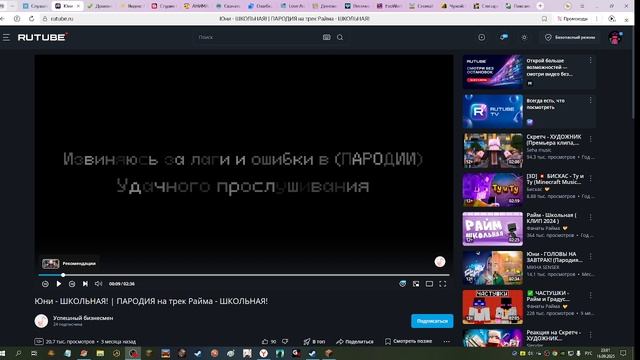
Task: Open 'Юни - ГОЛОВЫ НА ЗАВТРАК' video
Action: [x=493, y=268]
